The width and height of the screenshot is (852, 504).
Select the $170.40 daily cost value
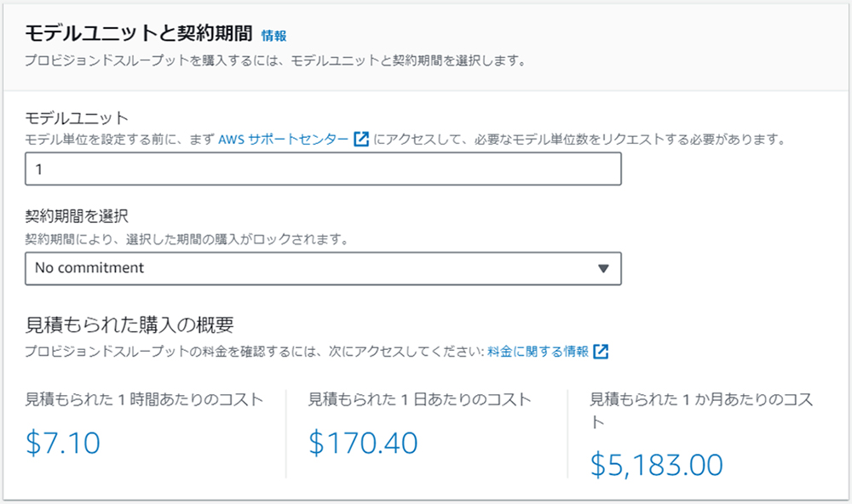363,442
